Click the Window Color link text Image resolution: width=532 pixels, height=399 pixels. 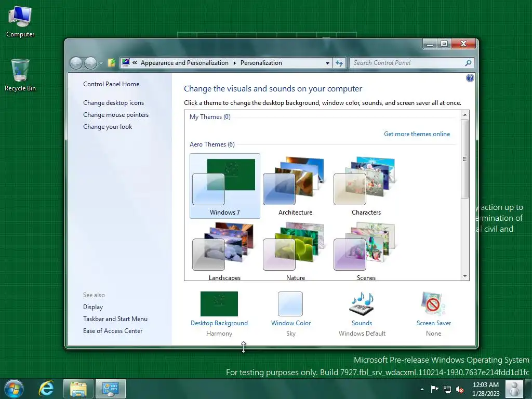(x=291, y=323)
